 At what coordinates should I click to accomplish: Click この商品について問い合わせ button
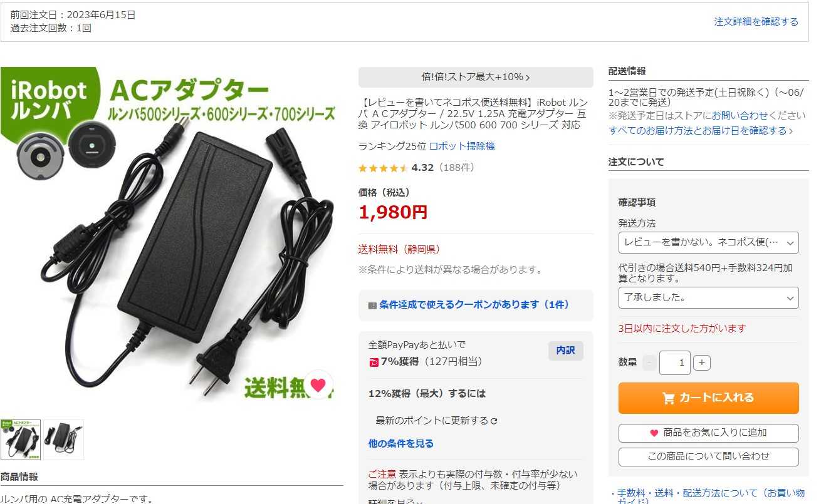pyautogui.click(x=708, y=457)
